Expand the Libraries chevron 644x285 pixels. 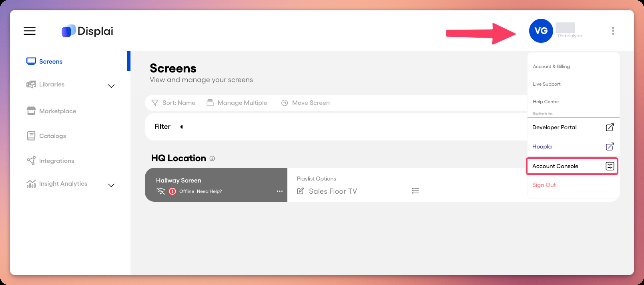click(111, 86)
